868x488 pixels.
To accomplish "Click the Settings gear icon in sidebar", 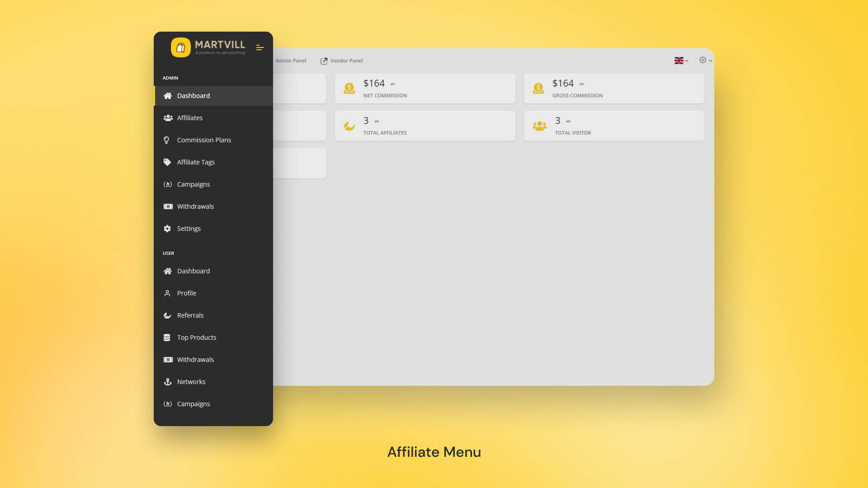I will tap(168, 229).
